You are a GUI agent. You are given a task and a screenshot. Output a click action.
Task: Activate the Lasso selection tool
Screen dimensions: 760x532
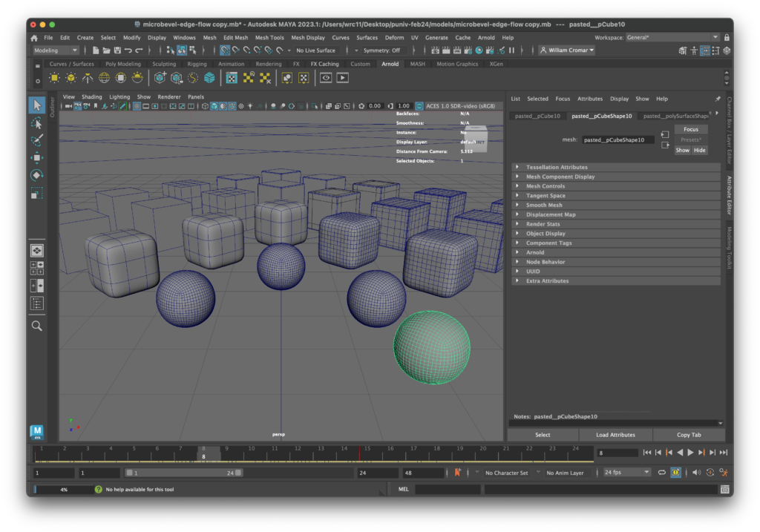click(36, 122)
